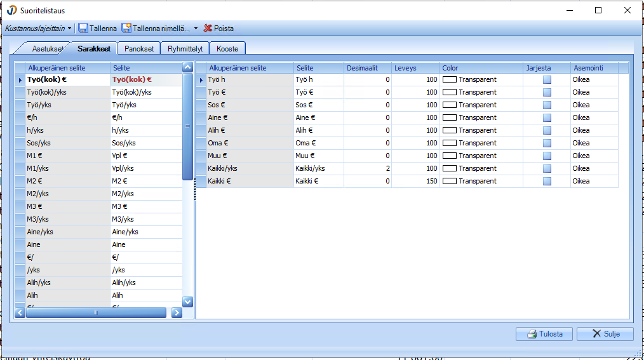Toggle Jarjesta checkbox for Työ h row
The height and width of the screenshot is (360, 644).
click(x=547, y=79)
